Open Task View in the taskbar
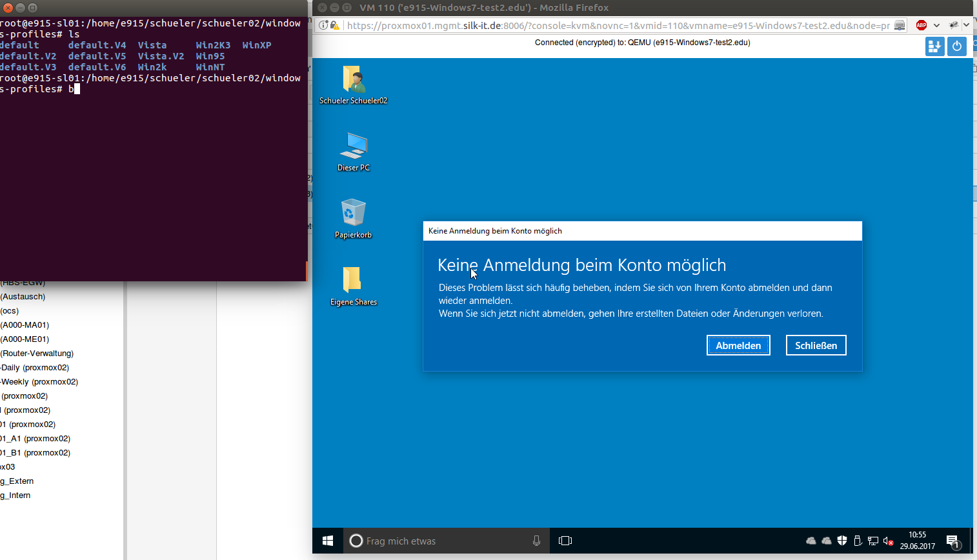This screenshot has height=560, width=977. tap(565, 541)
